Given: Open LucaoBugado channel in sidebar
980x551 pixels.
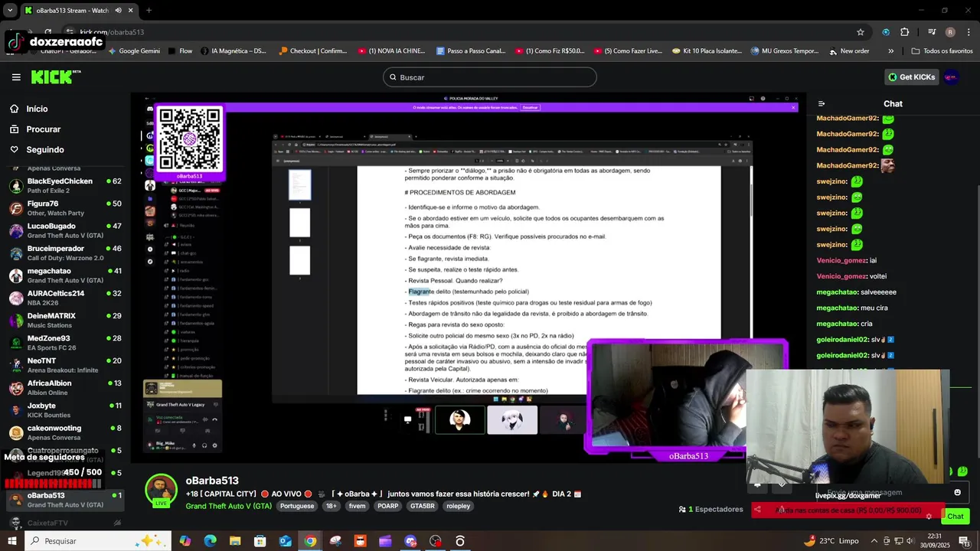Looking at the screenshot, I should 64,230.
